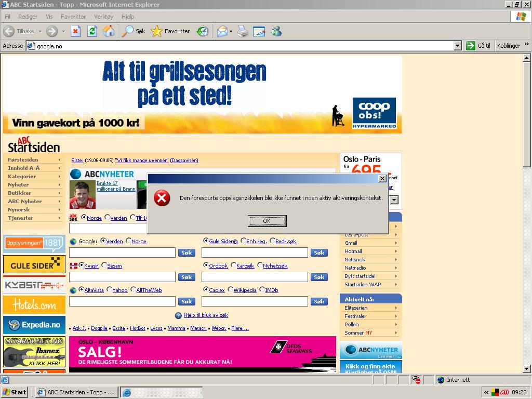Select the Sesam radio button
The height and width of the screenshot is (399, 532).
tap(104, 265)
